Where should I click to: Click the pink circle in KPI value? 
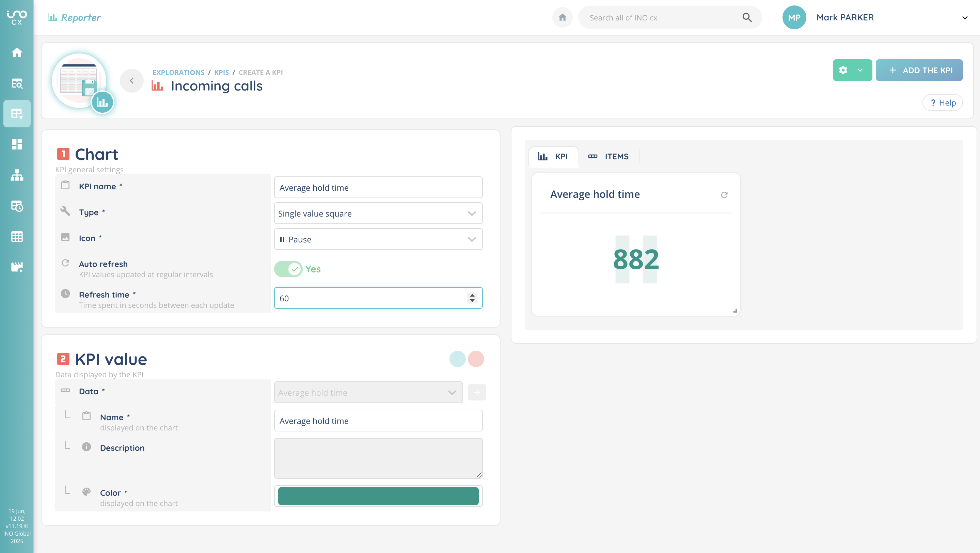(x=476, y=359)
